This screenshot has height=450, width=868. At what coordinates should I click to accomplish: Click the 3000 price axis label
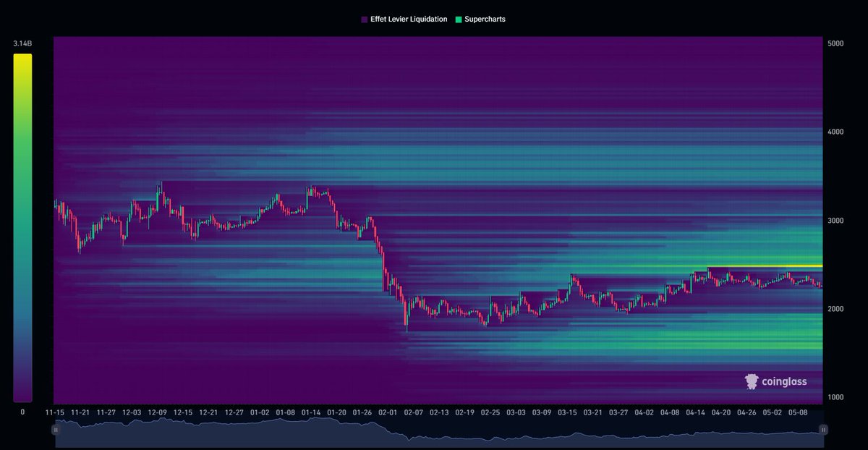point(836,221)
